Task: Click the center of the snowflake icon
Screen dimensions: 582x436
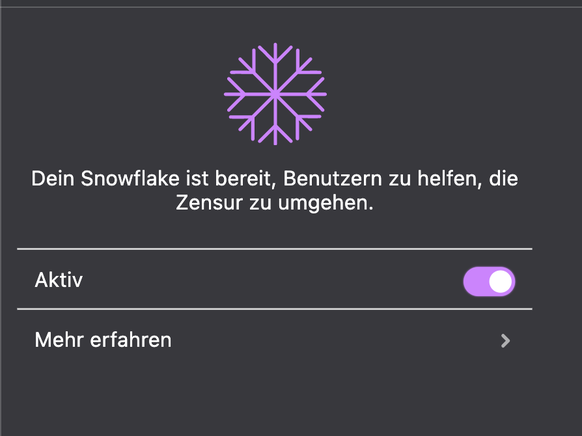Action: click(275, 94)
